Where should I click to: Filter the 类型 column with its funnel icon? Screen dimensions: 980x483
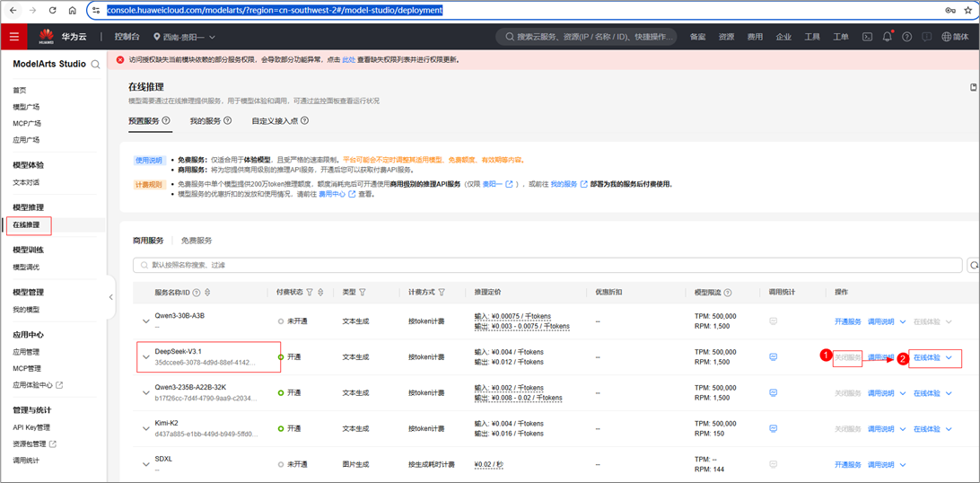click(363, 292)
